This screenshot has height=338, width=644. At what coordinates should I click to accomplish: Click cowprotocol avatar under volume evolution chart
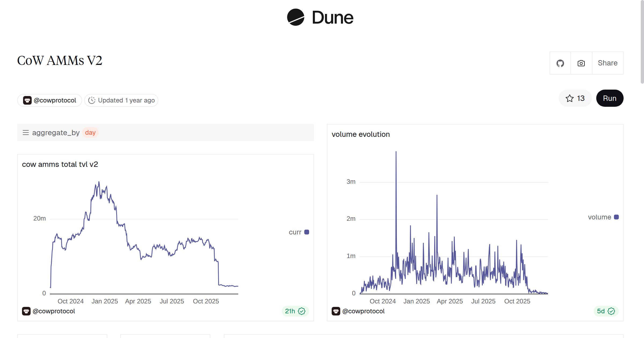[x=336, y=311]
